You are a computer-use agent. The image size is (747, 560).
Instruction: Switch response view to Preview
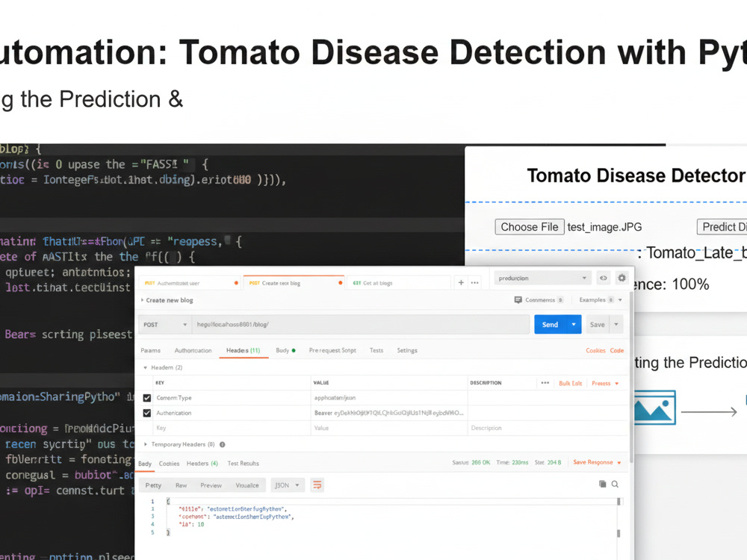pyautogui.click(x=211, y=485)
